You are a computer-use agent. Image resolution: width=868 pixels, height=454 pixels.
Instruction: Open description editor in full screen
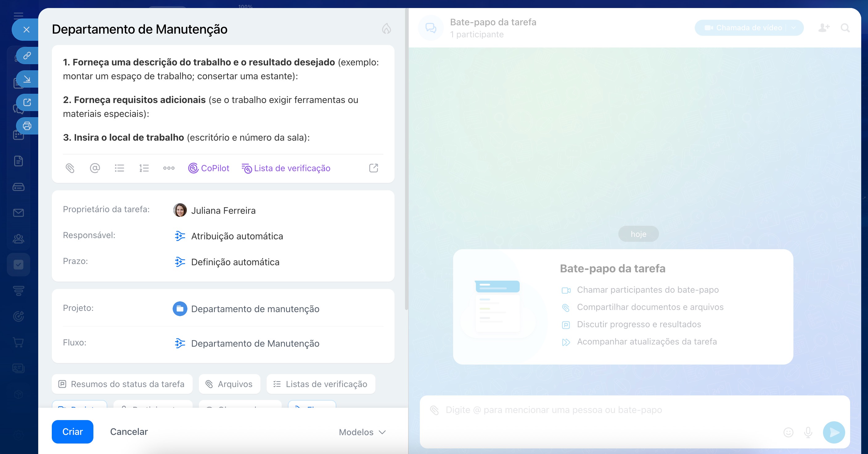click(x=373, y=168)
